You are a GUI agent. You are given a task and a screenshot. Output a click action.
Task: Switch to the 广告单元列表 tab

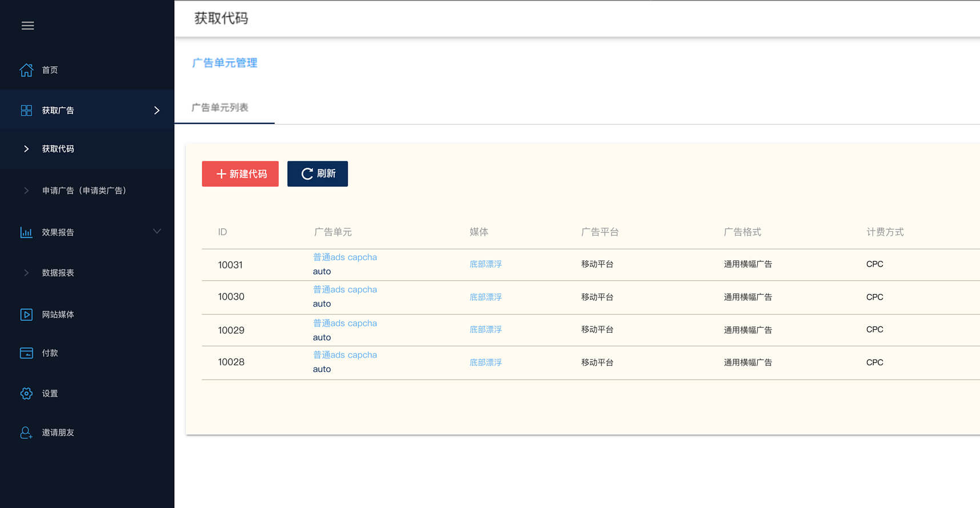tap(220, 108)
